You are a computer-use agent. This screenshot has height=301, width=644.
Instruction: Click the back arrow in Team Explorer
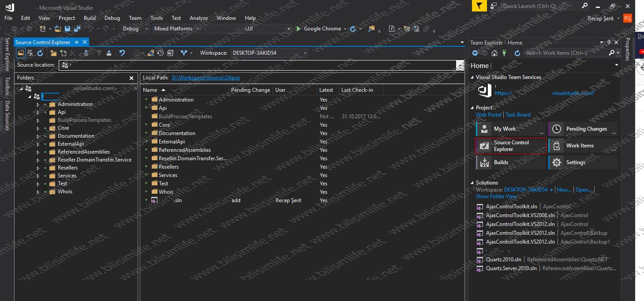(x=475, y=53)
